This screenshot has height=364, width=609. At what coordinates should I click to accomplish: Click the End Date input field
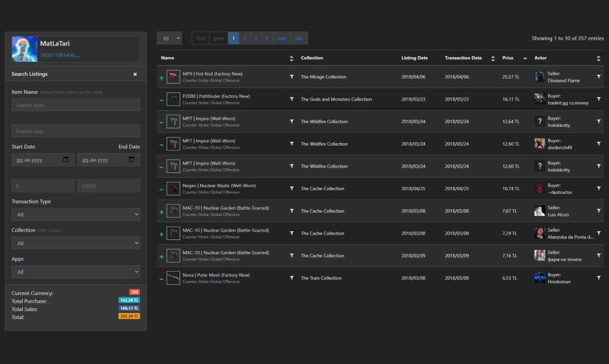(109, 159)
